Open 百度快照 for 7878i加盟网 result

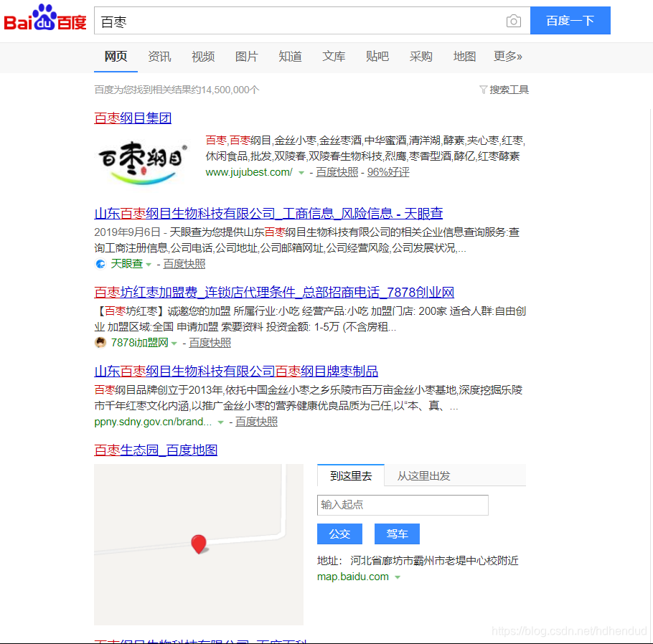(x=210, y=343)
